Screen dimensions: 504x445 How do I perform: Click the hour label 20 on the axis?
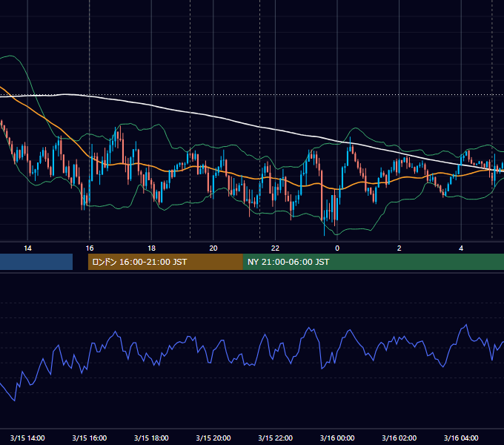(213, 248)
